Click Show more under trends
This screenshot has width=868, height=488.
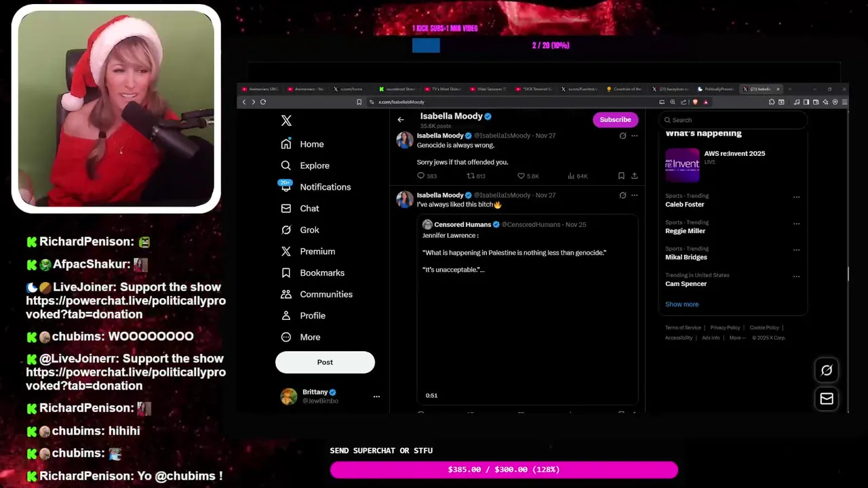point(682,304)
